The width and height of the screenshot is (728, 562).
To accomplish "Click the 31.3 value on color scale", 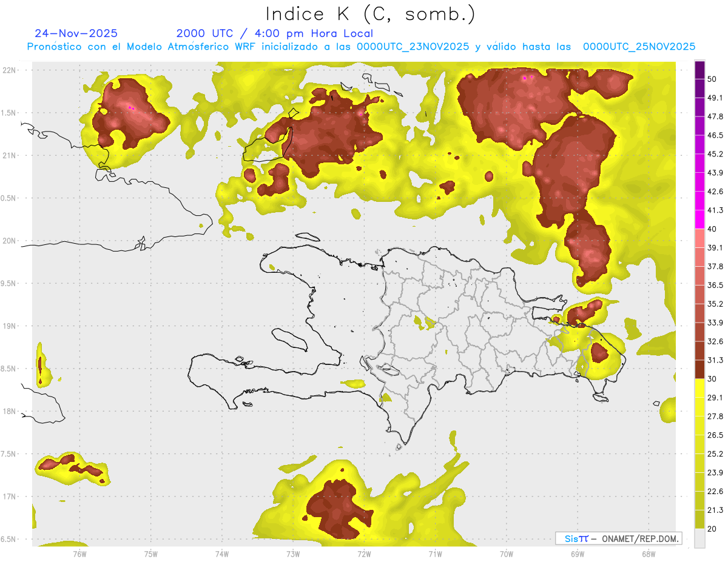I will 715,360.
